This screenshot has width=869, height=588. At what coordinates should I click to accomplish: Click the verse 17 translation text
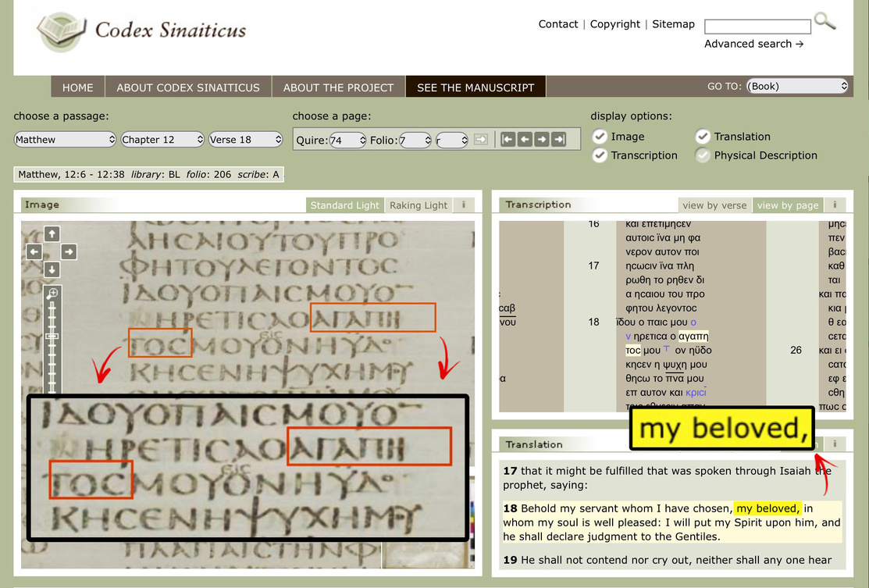[668, 478]
